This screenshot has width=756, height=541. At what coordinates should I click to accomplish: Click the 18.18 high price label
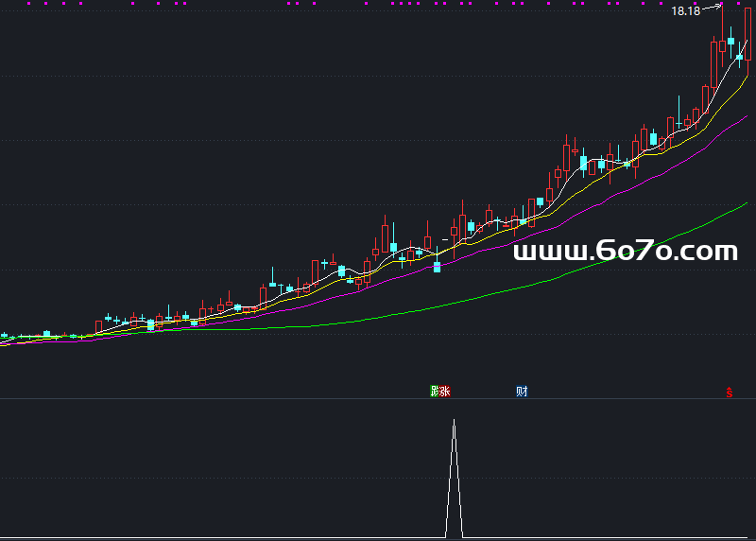[684, 11]
